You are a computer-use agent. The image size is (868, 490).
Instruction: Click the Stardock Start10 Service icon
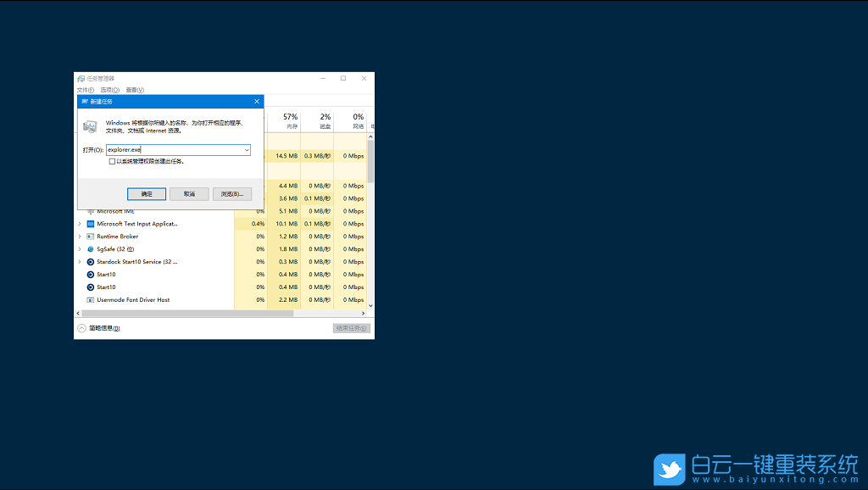click(89, 262)
